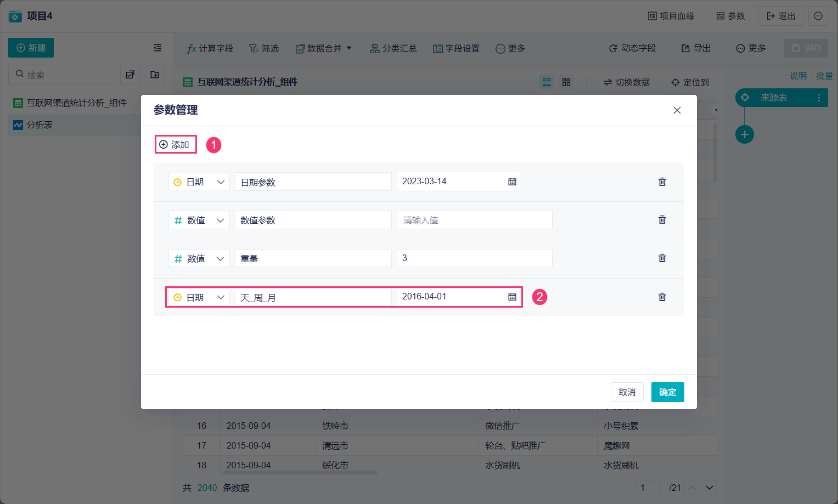The width and height of the screenshot is (838, 504).
Task: Open calendar picker for 2023-03-14 date
Action: click(512, 182)
